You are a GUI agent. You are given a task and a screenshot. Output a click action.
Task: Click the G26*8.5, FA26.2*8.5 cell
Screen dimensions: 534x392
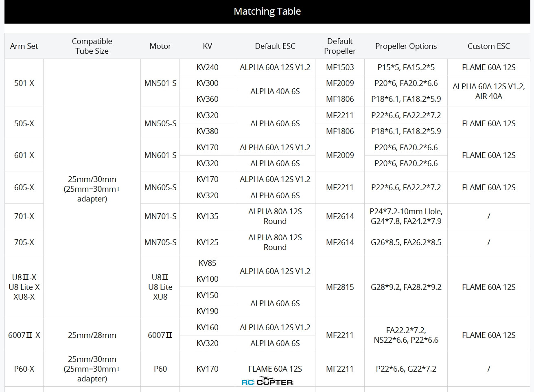[x=406, y=242]
